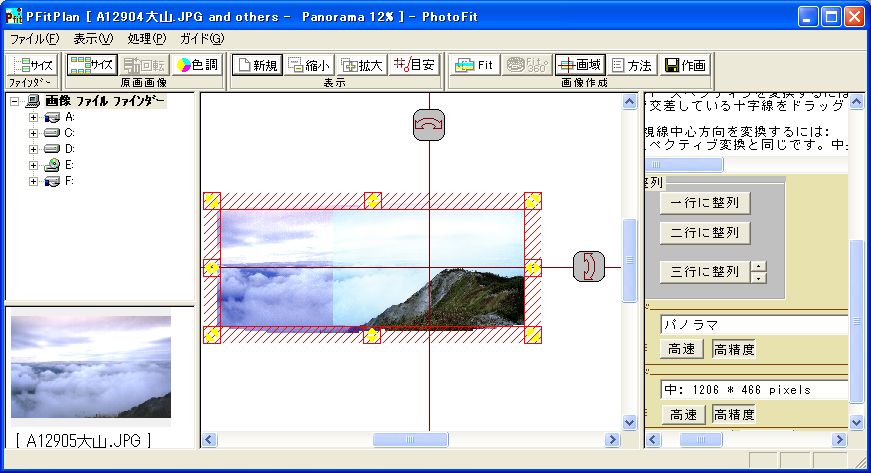Toggle the 画域 image area button
This screenshot has width=871, height=473.
click(x=580, y=65)
